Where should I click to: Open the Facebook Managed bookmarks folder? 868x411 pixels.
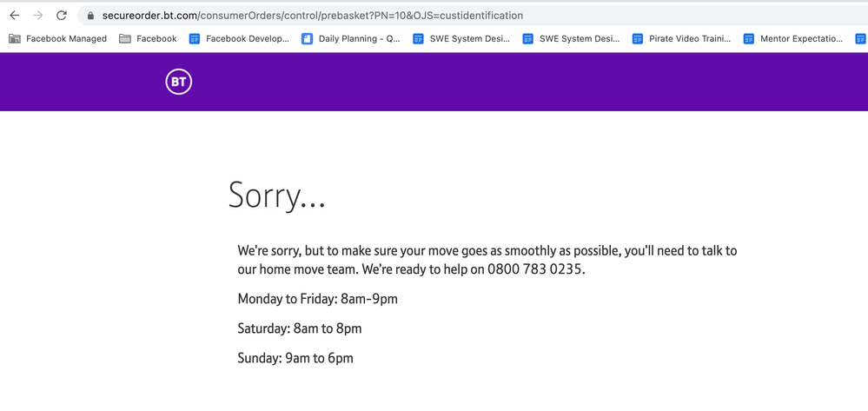(x=57, y=39)
